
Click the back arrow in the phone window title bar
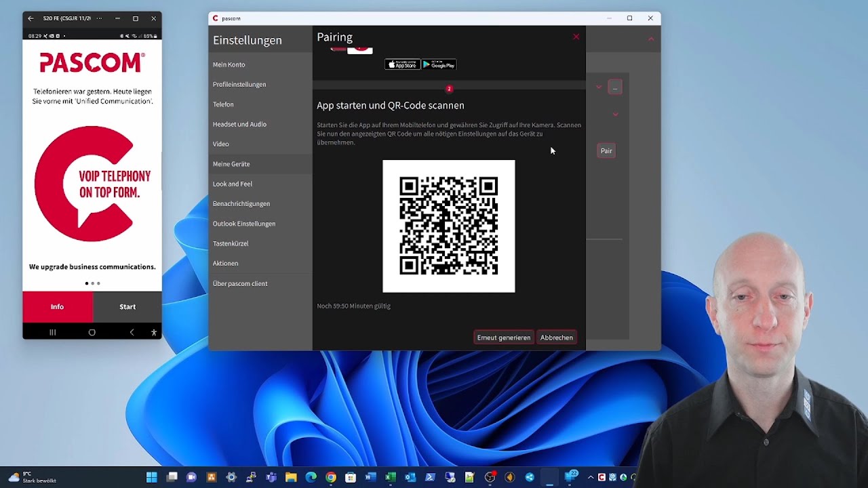point(31,18)
